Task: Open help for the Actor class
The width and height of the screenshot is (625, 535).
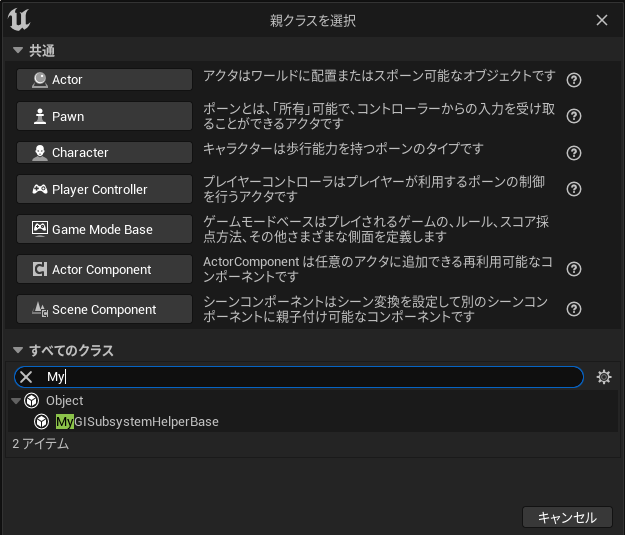Action: [574, 80]
